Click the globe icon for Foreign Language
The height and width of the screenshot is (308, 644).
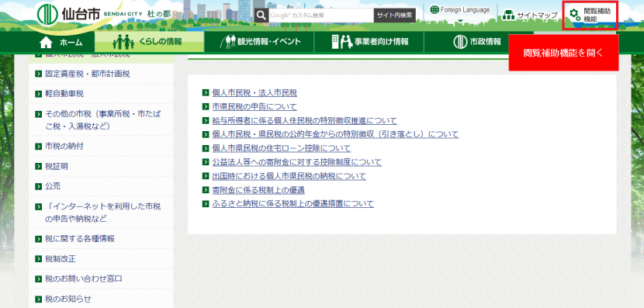click(435, 10)
